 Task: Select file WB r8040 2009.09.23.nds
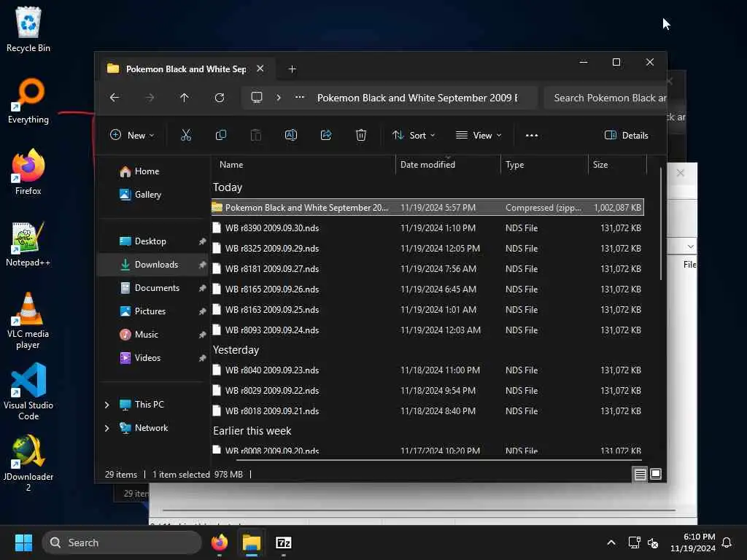tap(427, 370)
